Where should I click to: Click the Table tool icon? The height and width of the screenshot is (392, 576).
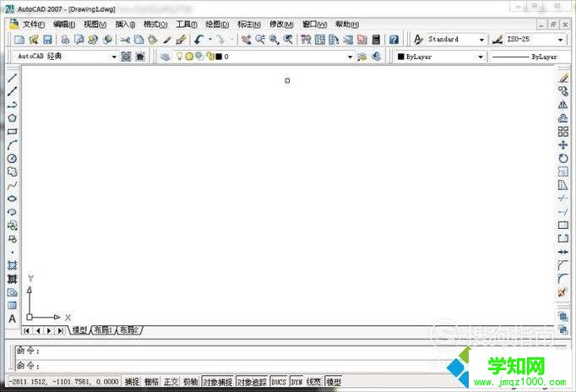12,305
